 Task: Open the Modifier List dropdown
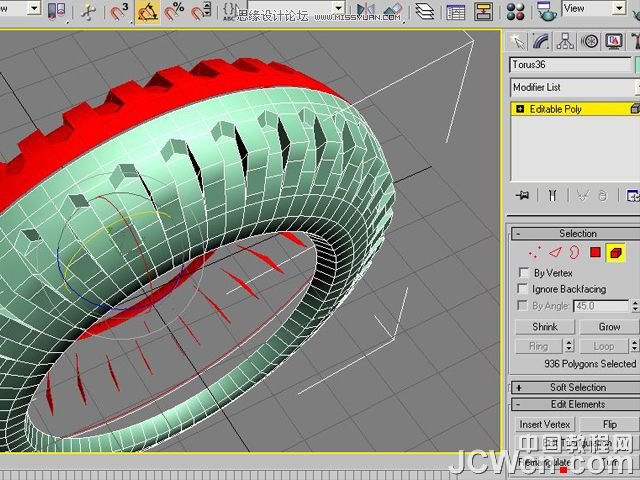pyautogui.click(x=575, y=87)
